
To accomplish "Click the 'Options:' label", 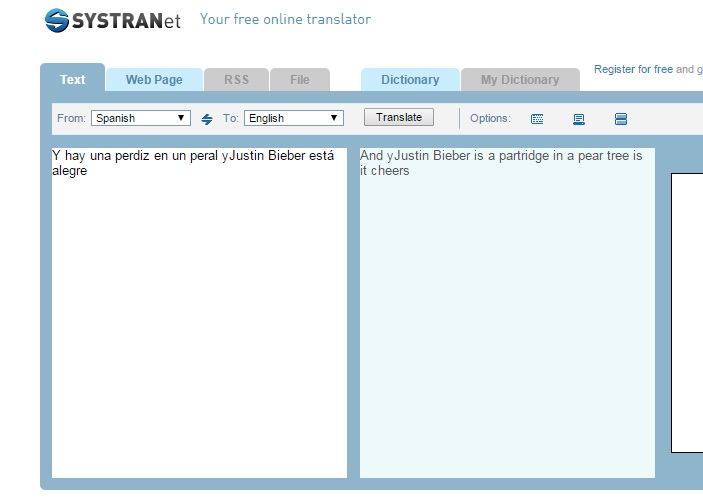I will tap(490, 118).
